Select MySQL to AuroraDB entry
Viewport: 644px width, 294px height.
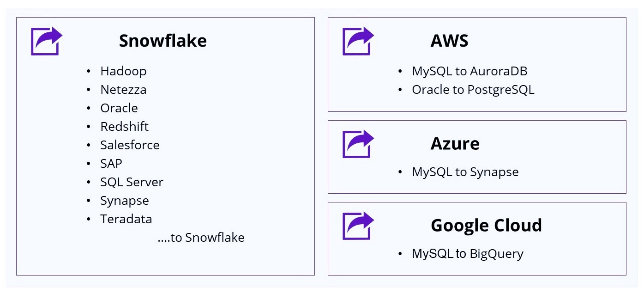(x=469, y=71)
